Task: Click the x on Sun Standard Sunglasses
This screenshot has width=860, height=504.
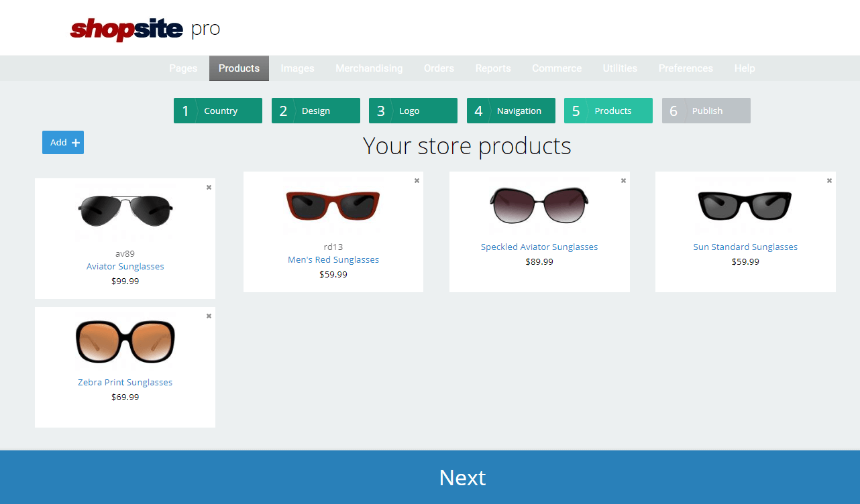Action: tap(829, 181)
